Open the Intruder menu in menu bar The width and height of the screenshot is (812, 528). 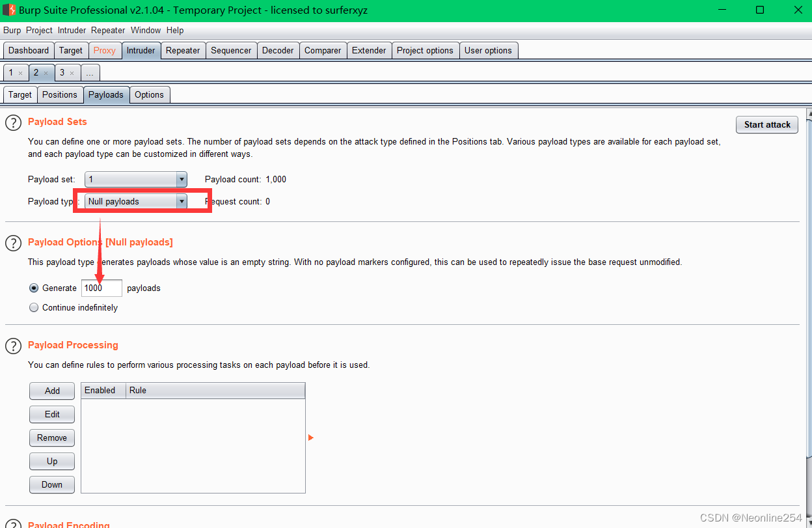click(72, 30)
